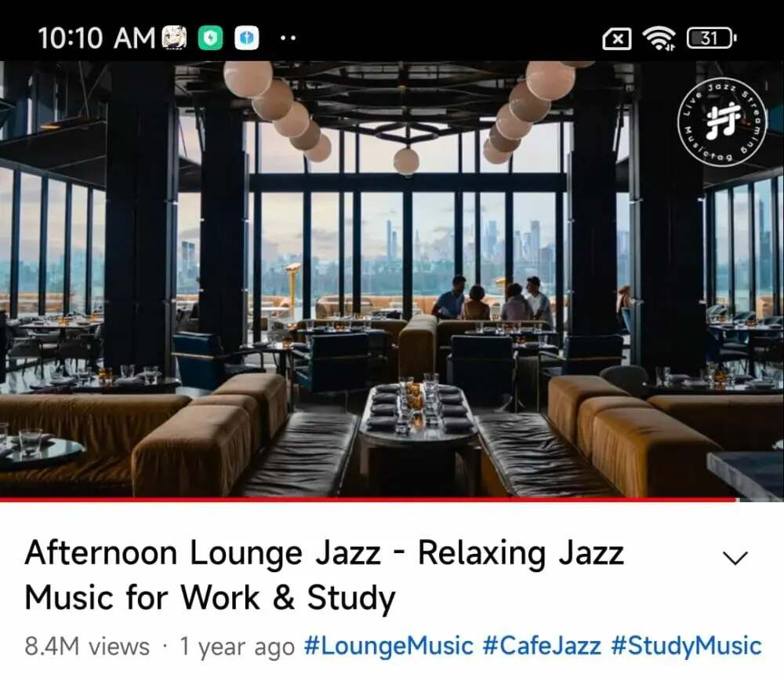The height and width of the screenshot is (681, 784).
Task: Tap the Live Jazz Streaming channel watermark
Action: [722, 122]
